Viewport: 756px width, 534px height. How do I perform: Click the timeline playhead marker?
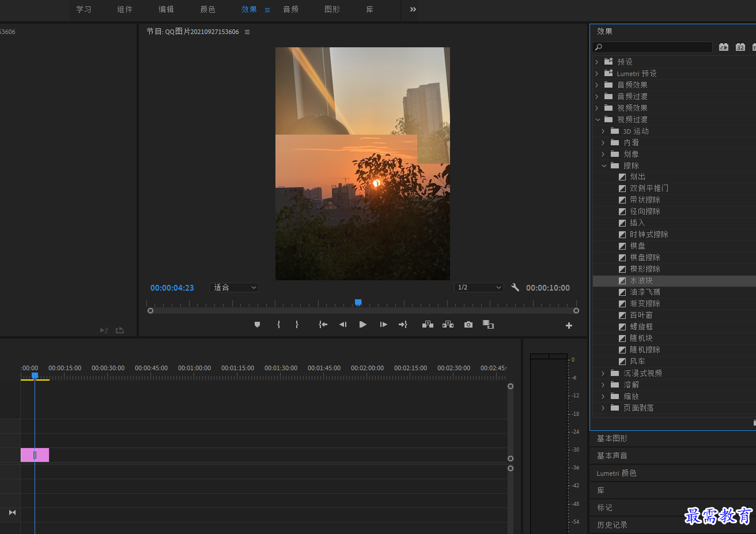click(x=35, y=375)
